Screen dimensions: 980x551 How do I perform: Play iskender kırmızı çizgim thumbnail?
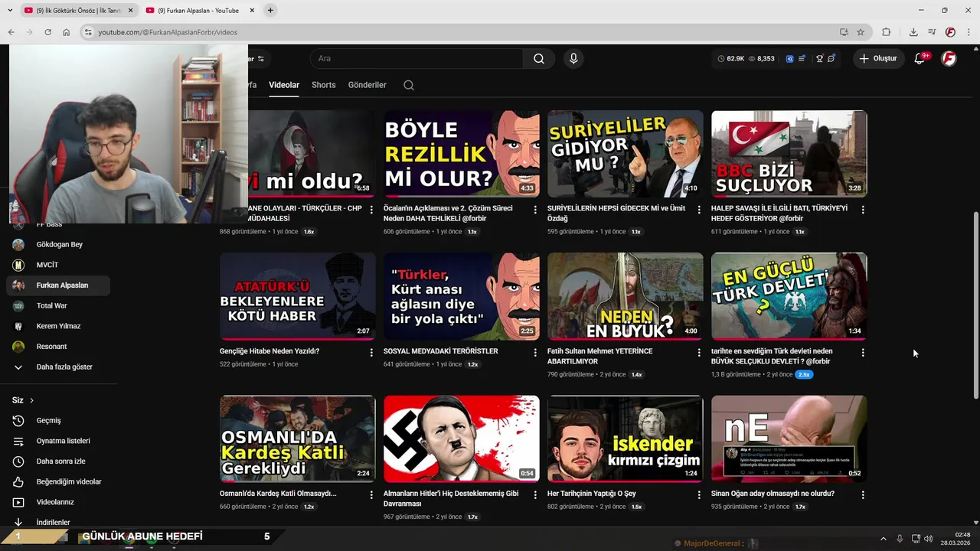[x=626, y=439]
